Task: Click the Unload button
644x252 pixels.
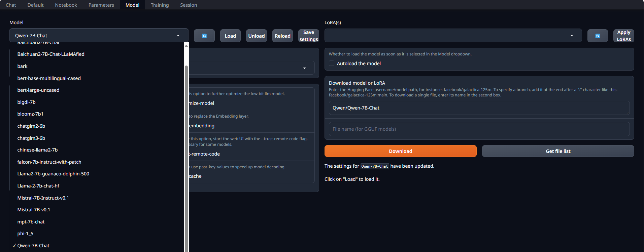Action: coord(257,36)
